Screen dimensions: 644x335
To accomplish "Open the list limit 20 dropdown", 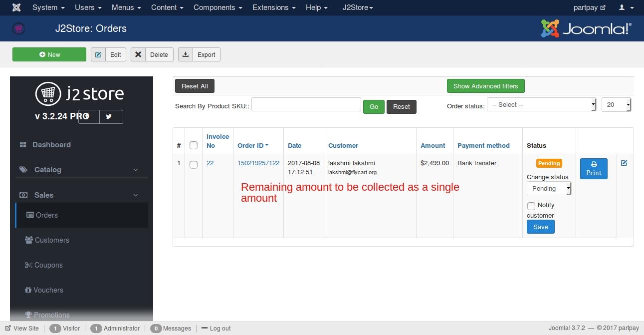I will (x=616, y=105).
